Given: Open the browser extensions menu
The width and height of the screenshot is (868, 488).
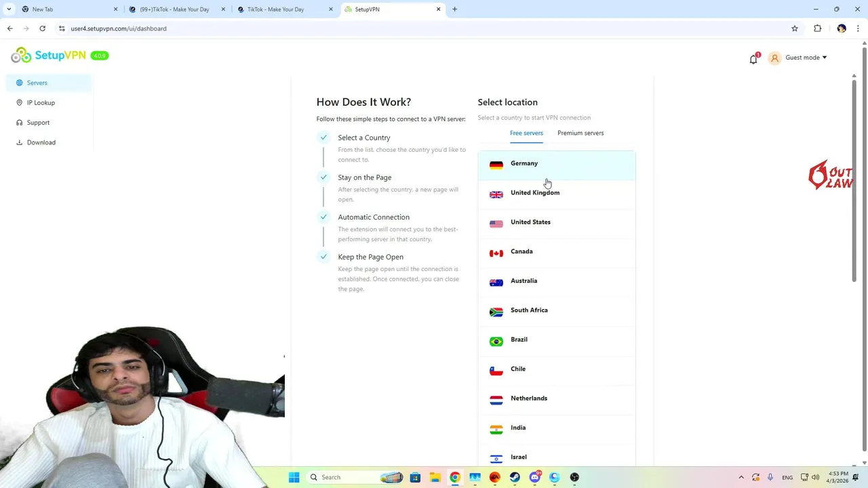Looking at the screenshot, I should [817, 28].
